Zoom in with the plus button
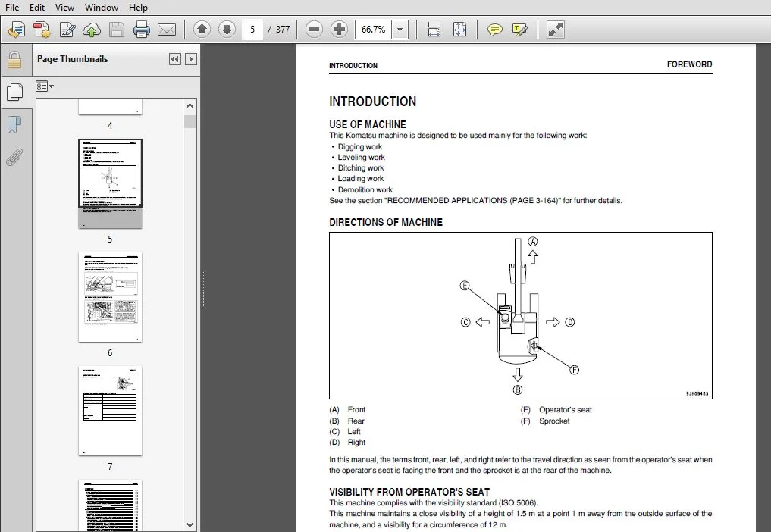771x532 pixels. [340, 30]
